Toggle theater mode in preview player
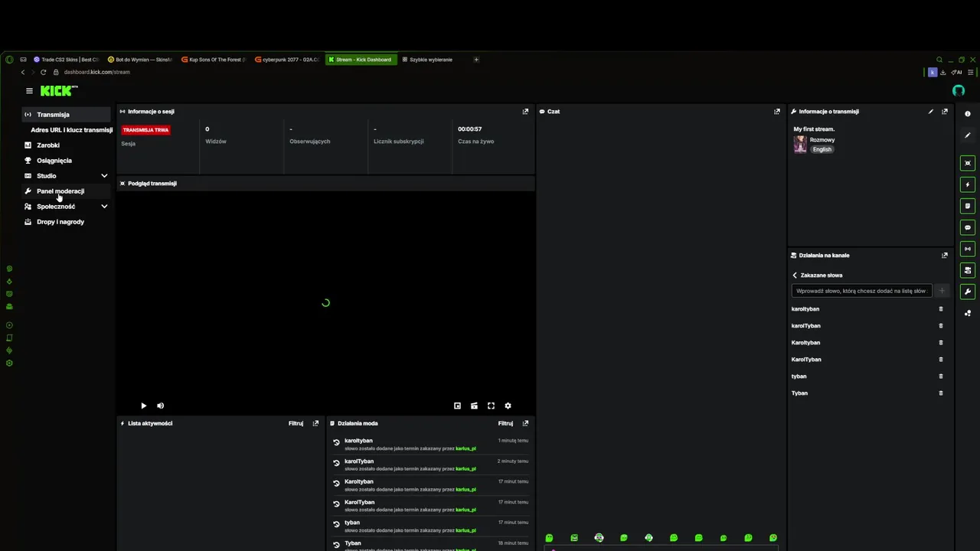980x551 pixels. pyautogui.click(x=474, y=406)
